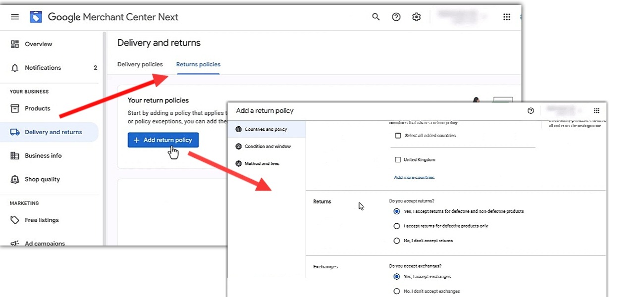This screenshot has width=644, height=297.
Task: Click help icon in Add return policy
Action: (531, 111)
